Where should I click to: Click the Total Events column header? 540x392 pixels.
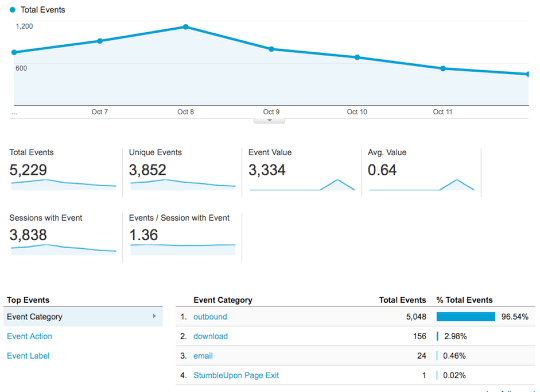[x=403, y=300]
